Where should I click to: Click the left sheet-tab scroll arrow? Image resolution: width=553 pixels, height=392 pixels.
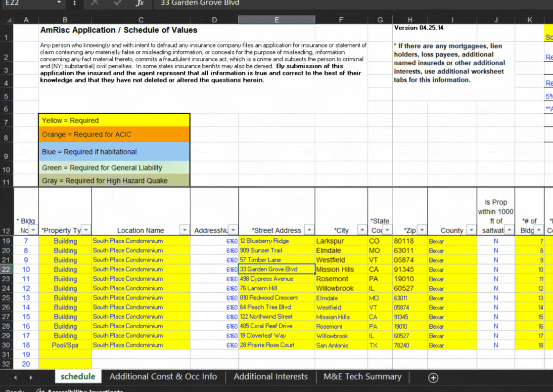[x=15, y=378]
